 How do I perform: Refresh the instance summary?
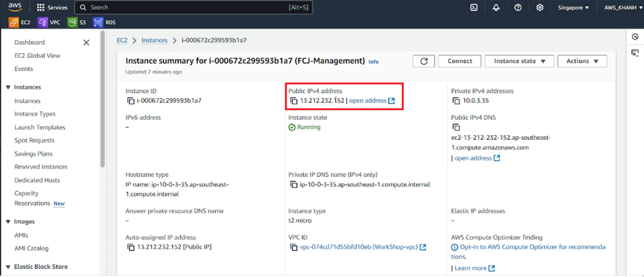[x=424, y=61]
